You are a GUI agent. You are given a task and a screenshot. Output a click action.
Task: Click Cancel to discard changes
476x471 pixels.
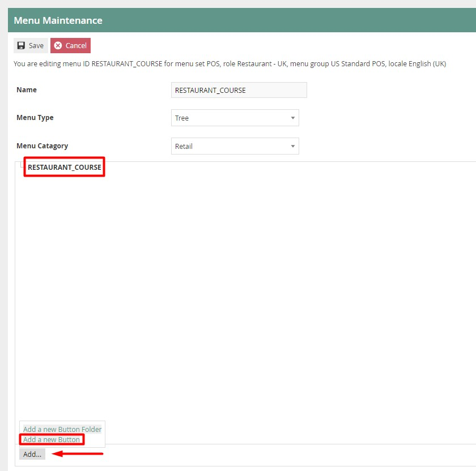[x=70, y=45]
